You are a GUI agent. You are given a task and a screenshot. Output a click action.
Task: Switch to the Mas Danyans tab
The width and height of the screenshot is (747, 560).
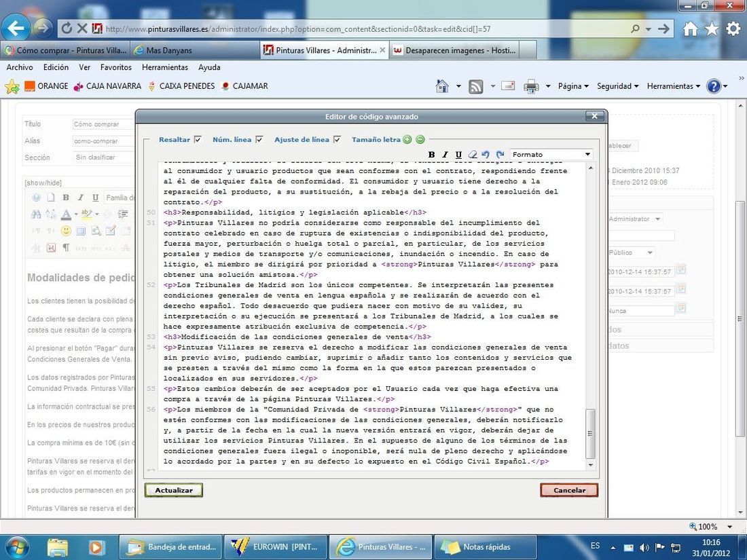click(x=195, y=50)
